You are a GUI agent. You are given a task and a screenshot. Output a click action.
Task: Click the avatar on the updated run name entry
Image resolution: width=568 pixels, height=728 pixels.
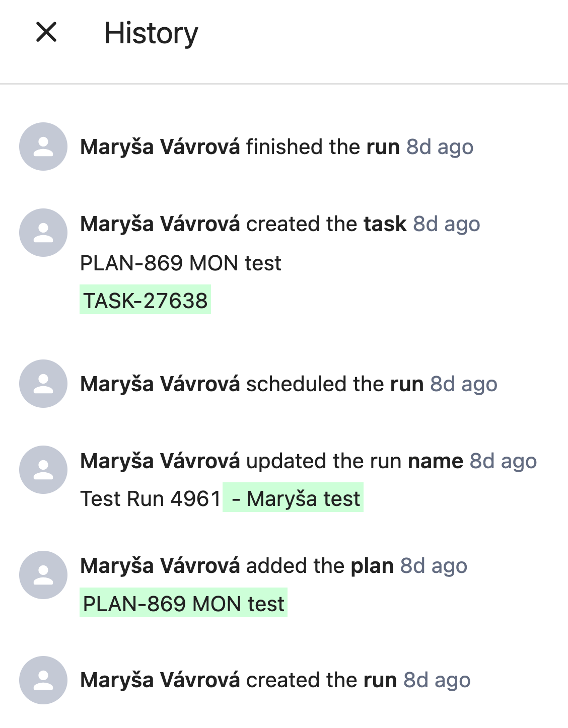43,470
